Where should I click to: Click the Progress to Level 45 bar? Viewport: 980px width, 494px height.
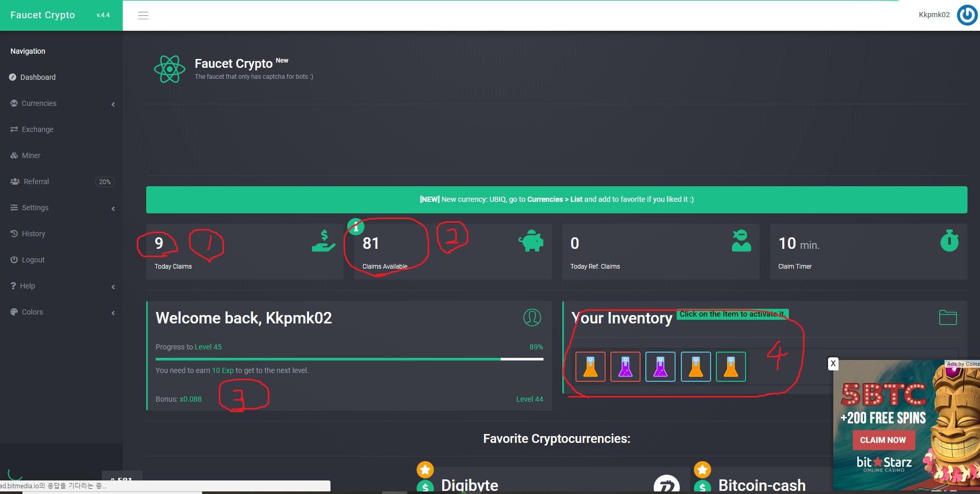coord(349,359)
